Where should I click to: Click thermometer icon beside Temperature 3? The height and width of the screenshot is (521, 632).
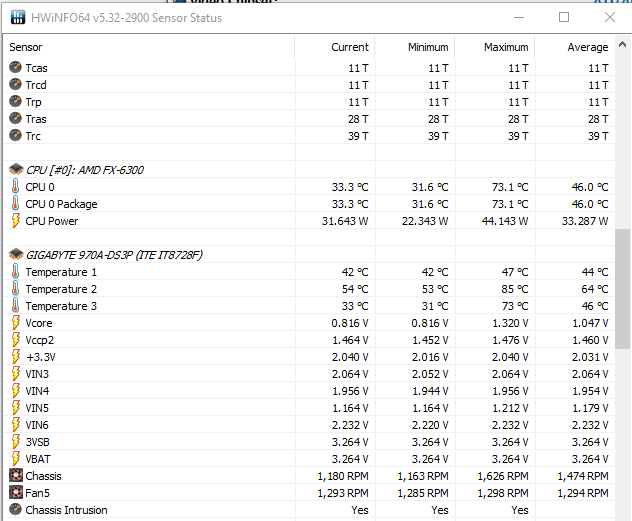point(15,305)
